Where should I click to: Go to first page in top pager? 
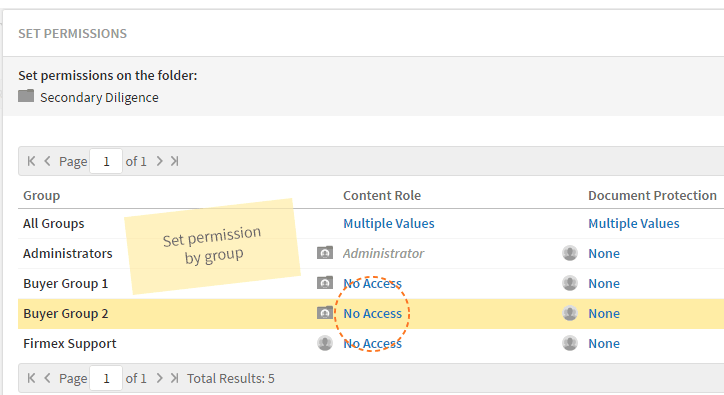click(x=31, y=161)
